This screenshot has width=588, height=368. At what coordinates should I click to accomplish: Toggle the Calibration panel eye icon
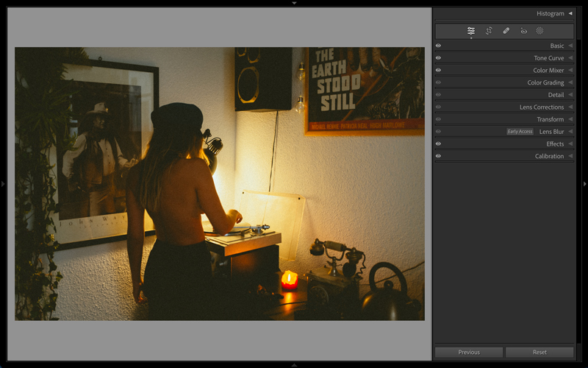coord(438,156)
